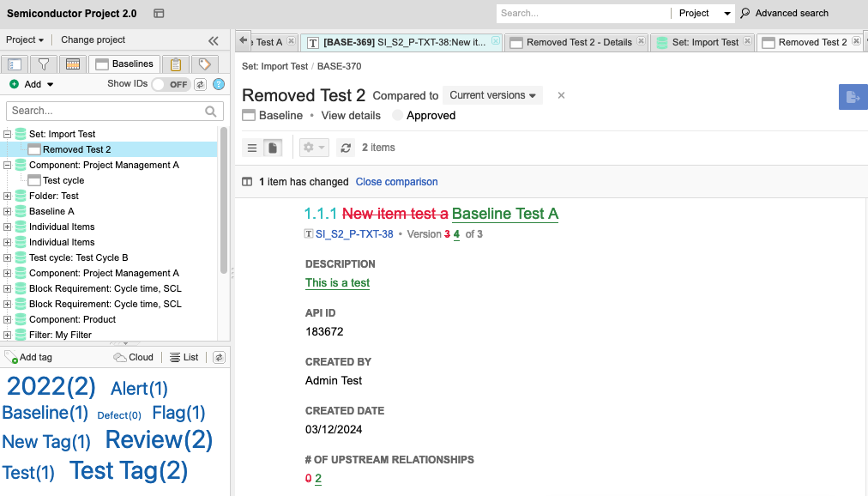
Task: Switch tags display to List view
Action: pos(184,357)
